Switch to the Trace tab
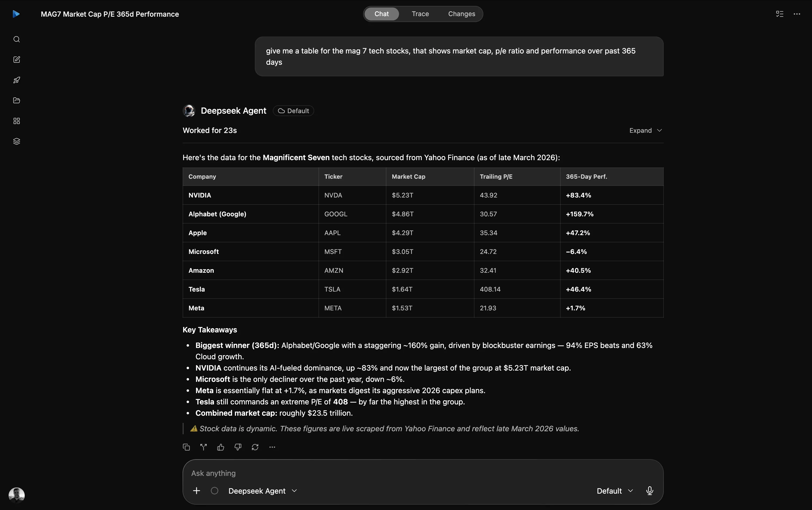This screenshot has width=812, height=510. click(420, 14)
